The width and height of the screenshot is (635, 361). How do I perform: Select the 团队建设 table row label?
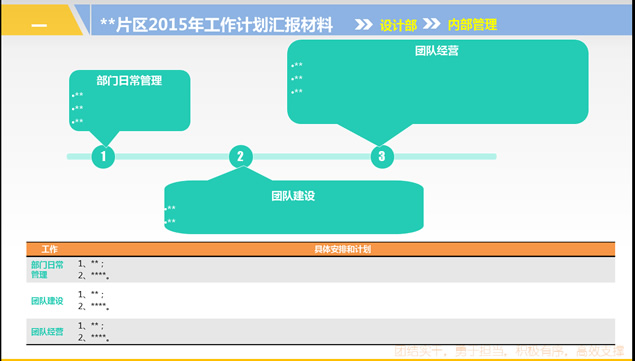[47, 301]
